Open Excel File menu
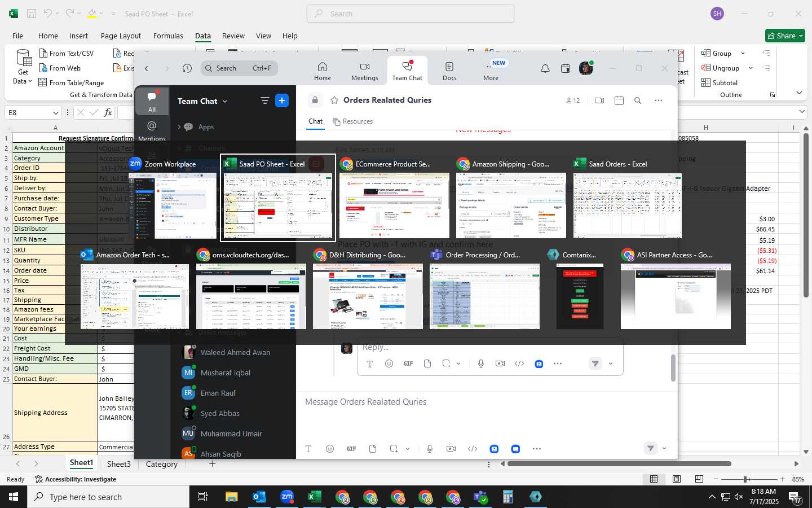This screenshot has height=508, width=812. (x=17, y=36)
